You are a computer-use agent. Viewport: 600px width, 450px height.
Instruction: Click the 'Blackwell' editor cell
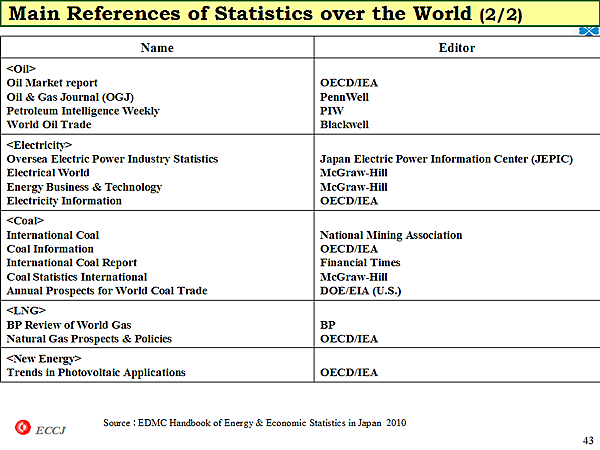pos(344,125)
